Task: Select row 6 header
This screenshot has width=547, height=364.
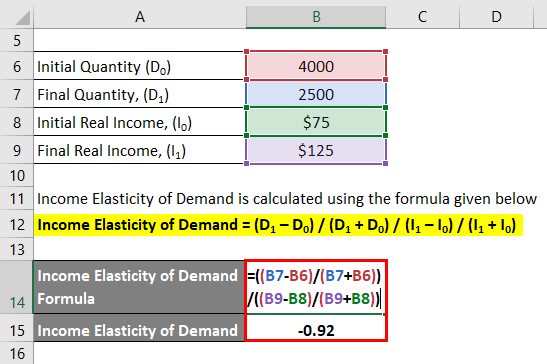Action: [17, 66]
